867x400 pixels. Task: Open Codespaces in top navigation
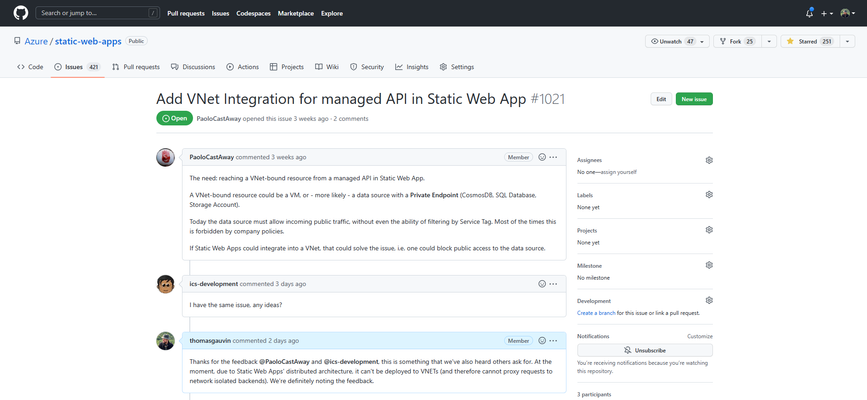[x=253, y=13]
